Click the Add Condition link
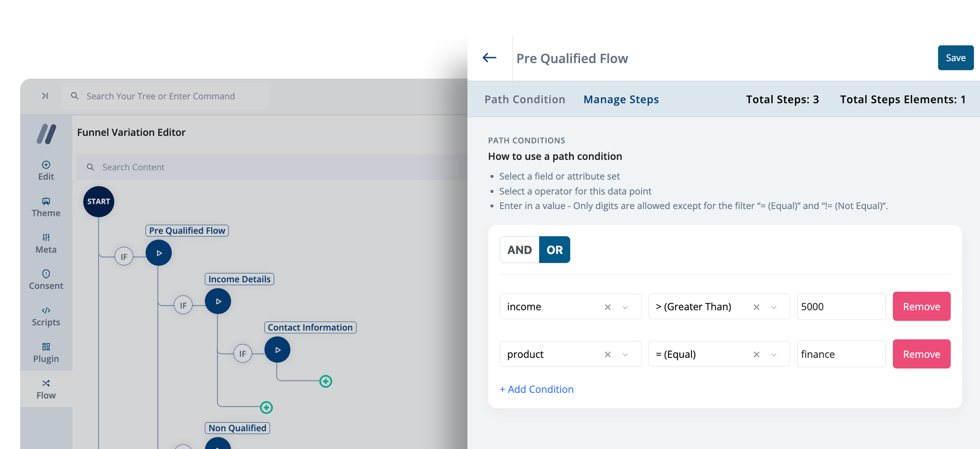This screenshot has height=449, width=980. (x=536, y=389)
